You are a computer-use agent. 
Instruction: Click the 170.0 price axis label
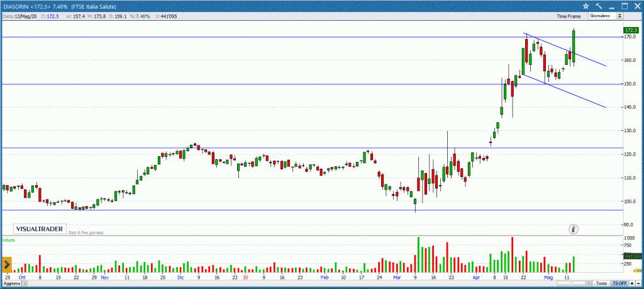[x=630, y=37]
